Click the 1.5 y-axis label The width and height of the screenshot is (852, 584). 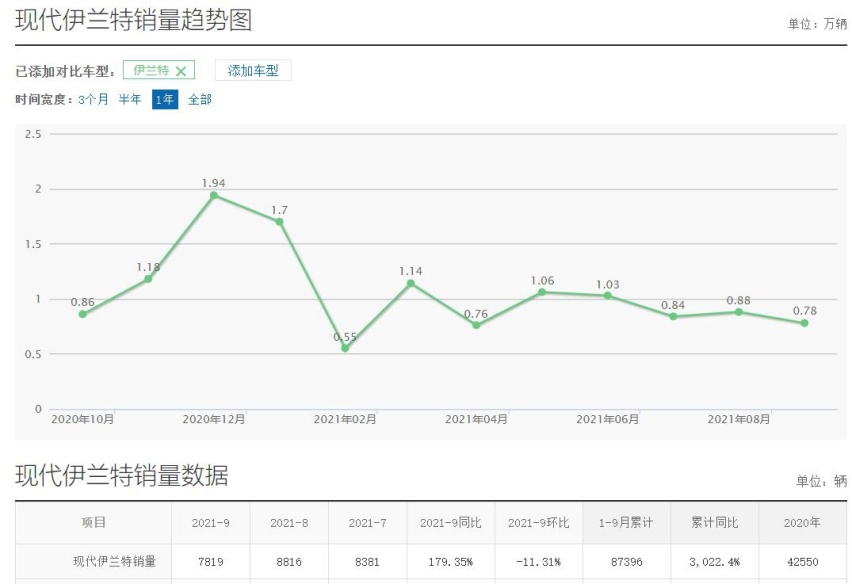pyautogui.click(x=33, y=244)
